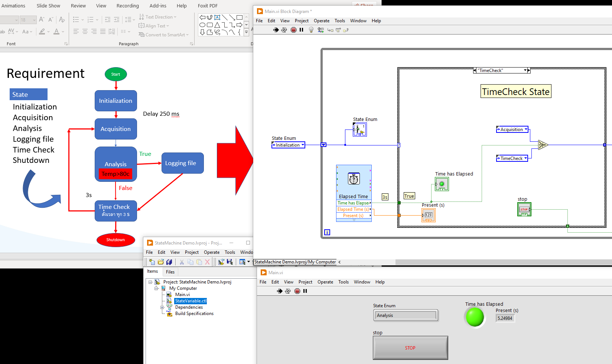Click New item icon in project toolbar
The image size is (612, 364).
click(152, 262)
